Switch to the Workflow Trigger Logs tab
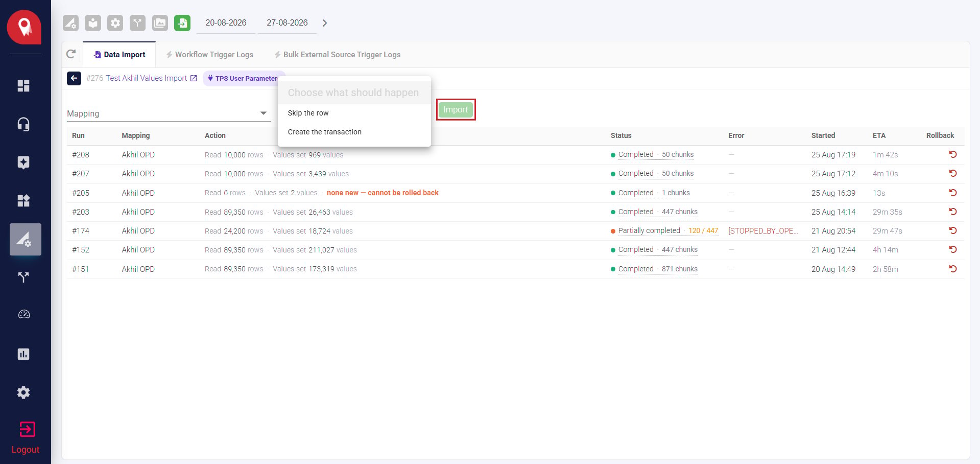Viewport: 980px width, 464px height. pyautogui.click(x=209, y=55)
